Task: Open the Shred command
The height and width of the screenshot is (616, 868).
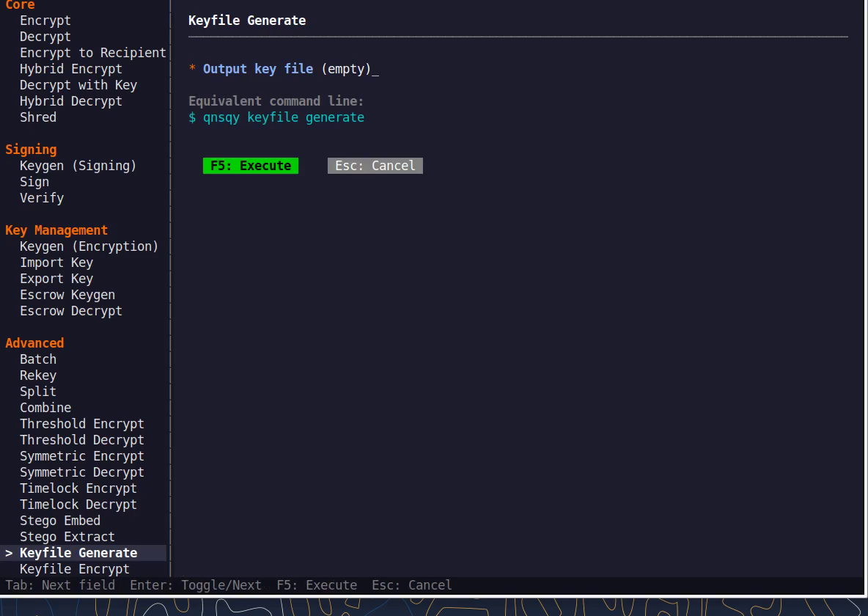Action: 38,117
